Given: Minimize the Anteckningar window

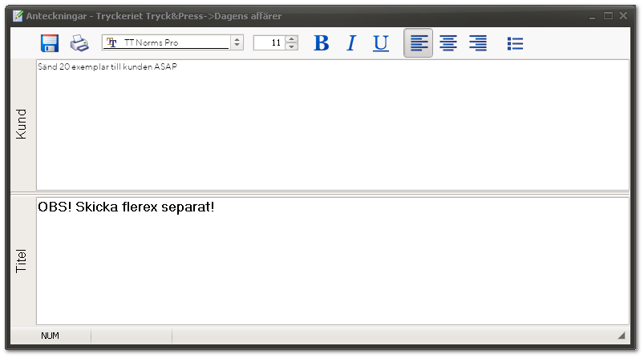Looking at the screenshot, I should point(592,16).
